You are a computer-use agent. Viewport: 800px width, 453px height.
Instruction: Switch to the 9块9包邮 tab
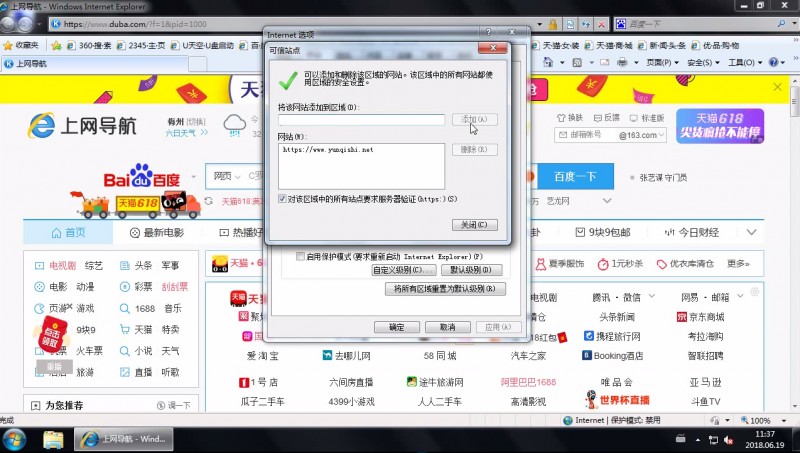click(603, 233)
